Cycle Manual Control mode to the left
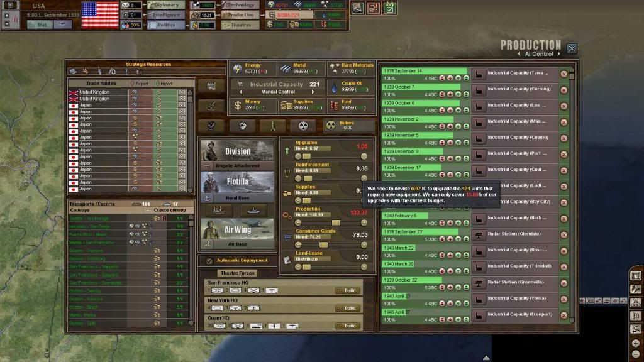This screenshot has width=644, height=362. click(241, 92)
